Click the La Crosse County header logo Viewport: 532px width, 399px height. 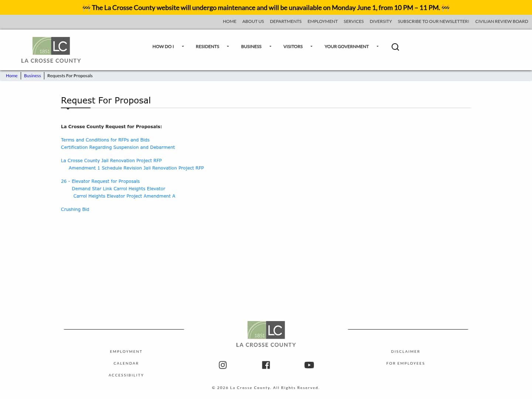coord(51,50)
